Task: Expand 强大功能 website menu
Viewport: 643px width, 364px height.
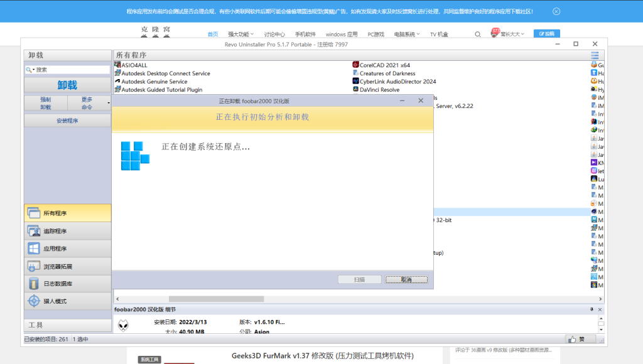Action: [240, 35]
